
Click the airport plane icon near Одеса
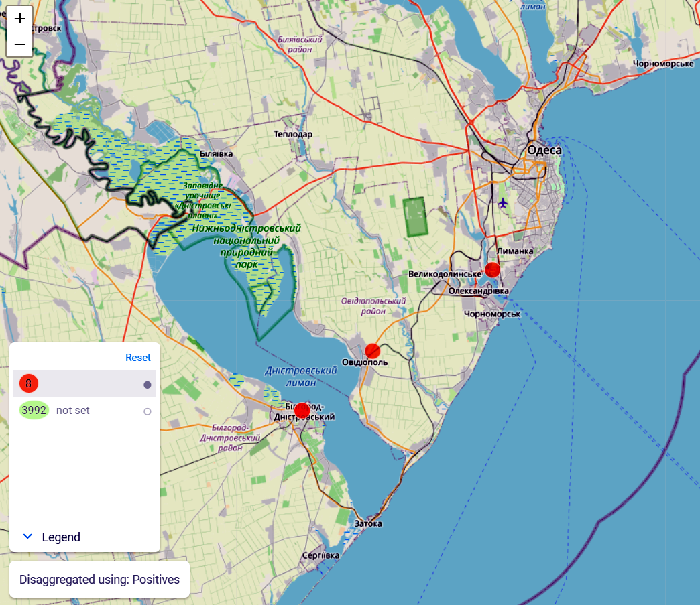coord(503,204)
